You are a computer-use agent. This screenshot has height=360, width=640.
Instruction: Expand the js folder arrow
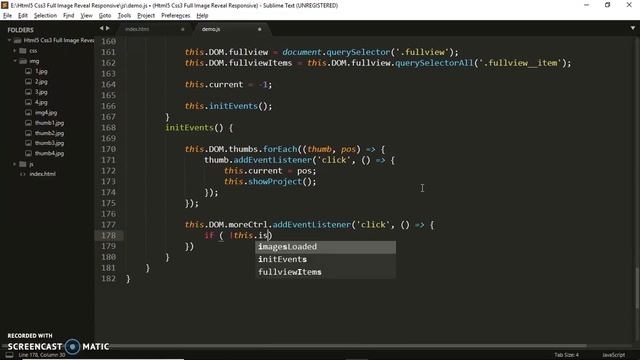tap(15, 164)
